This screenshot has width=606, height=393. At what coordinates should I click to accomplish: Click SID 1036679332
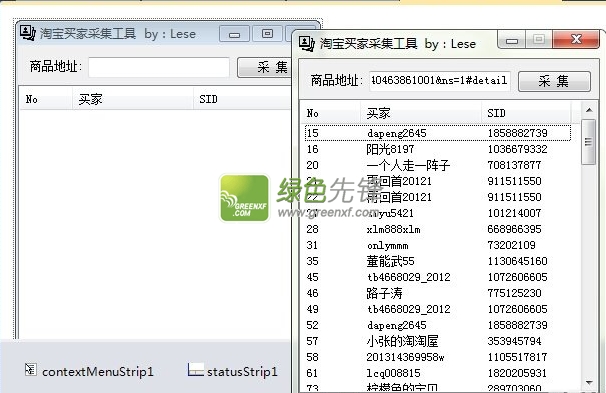[x=517, y=149]
